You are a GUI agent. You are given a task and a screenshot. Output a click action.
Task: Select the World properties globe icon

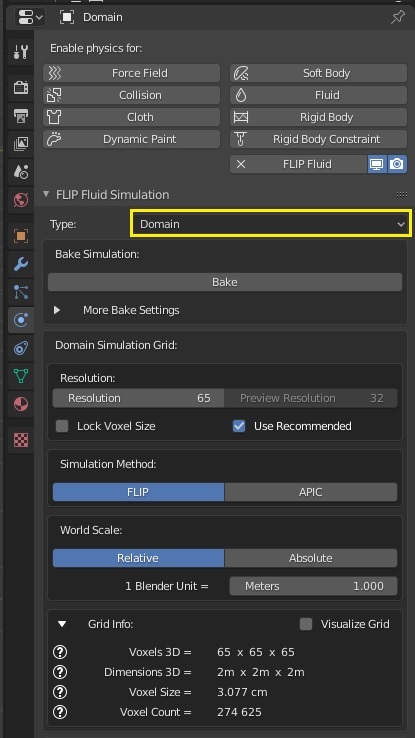pyautogui.click(x=21, y=200)
